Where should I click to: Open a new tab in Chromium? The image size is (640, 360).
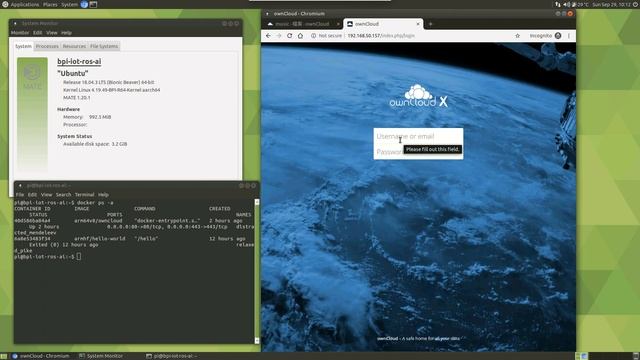pos(430,24)
